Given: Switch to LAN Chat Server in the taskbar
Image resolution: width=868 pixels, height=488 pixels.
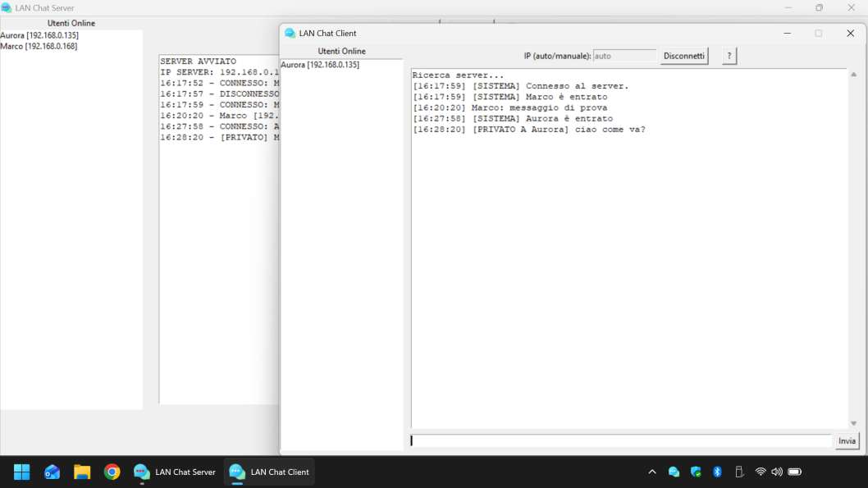Looking at the screenshot, I should point(175,472).
